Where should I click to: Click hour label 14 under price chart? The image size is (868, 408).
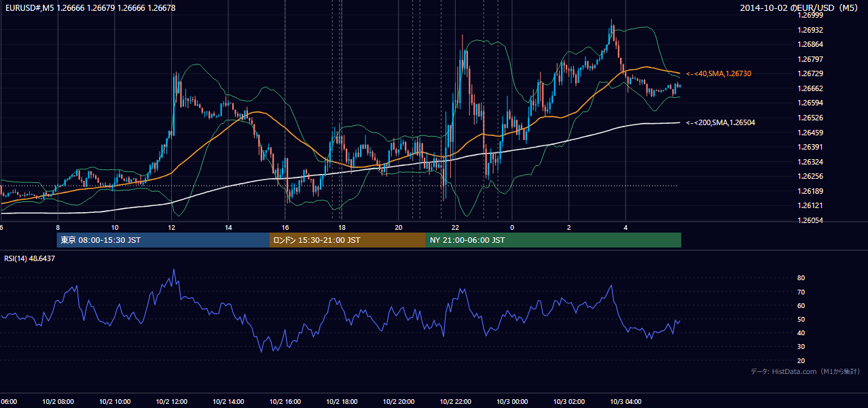point(229,228)
